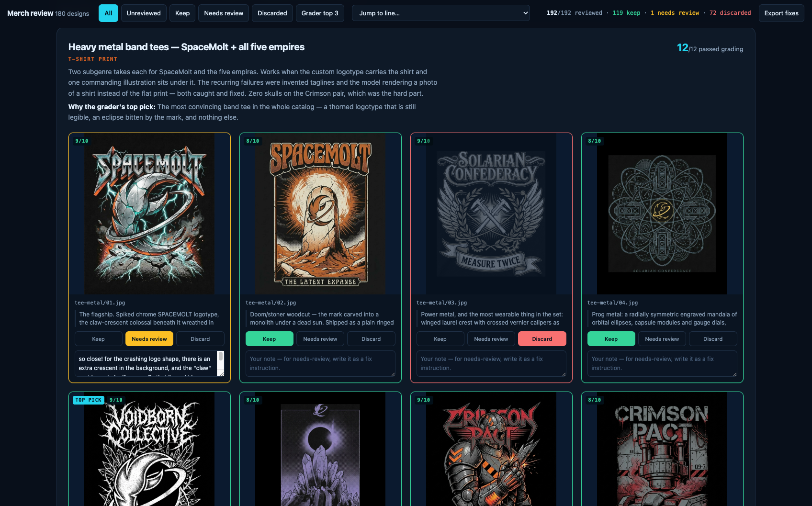Click the 72 discarded counter
Screen dimensions: 812x506
pos(730,13)
